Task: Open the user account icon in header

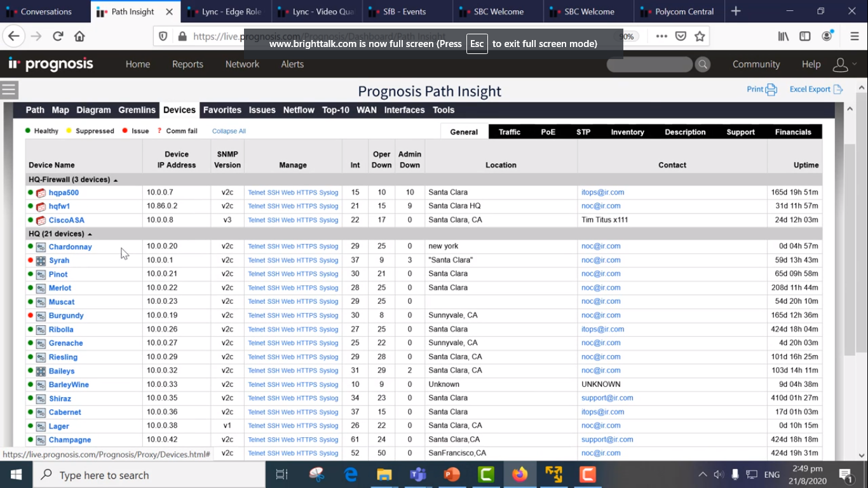Action: [841, 64]
